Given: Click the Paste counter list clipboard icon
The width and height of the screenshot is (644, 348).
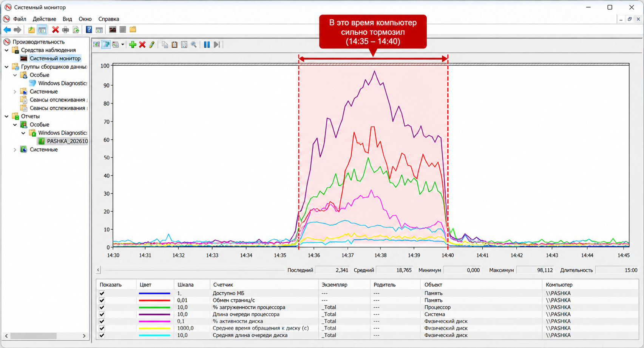Looking at the screenshot, I should (x=175, y=45).
